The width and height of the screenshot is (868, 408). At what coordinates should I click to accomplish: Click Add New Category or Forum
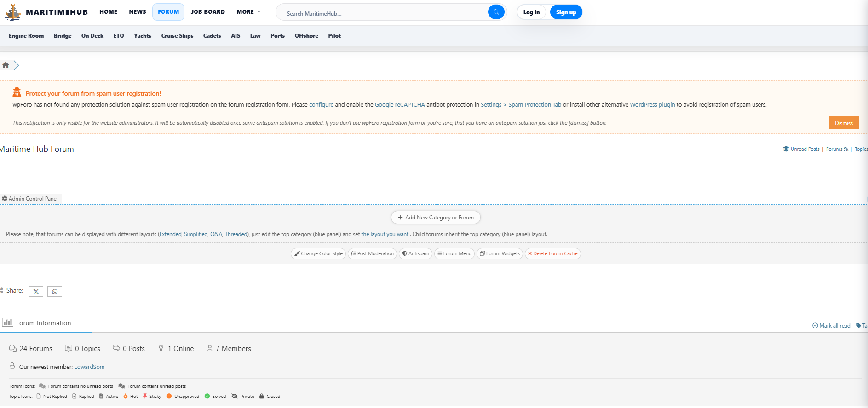click(x=436, y=218)
